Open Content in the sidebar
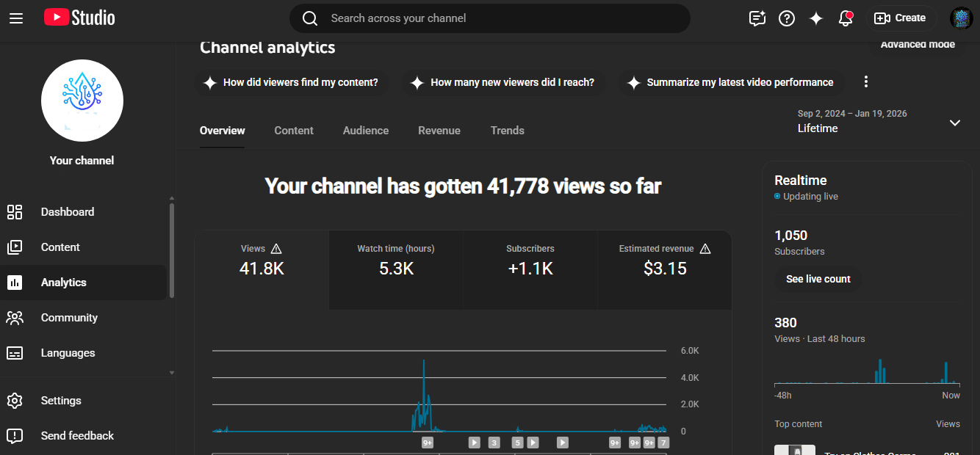The image size is (980, 455). 60,247
